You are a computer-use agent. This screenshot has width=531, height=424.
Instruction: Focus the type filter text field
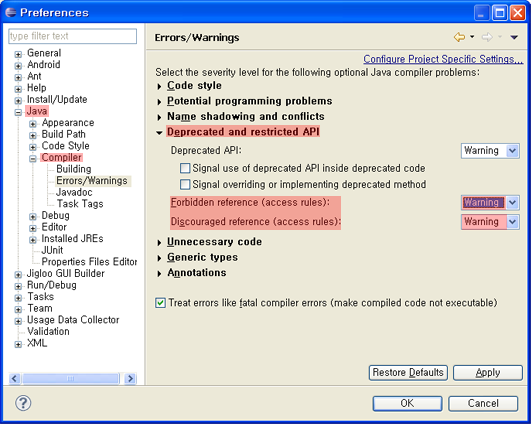(72, 36)
